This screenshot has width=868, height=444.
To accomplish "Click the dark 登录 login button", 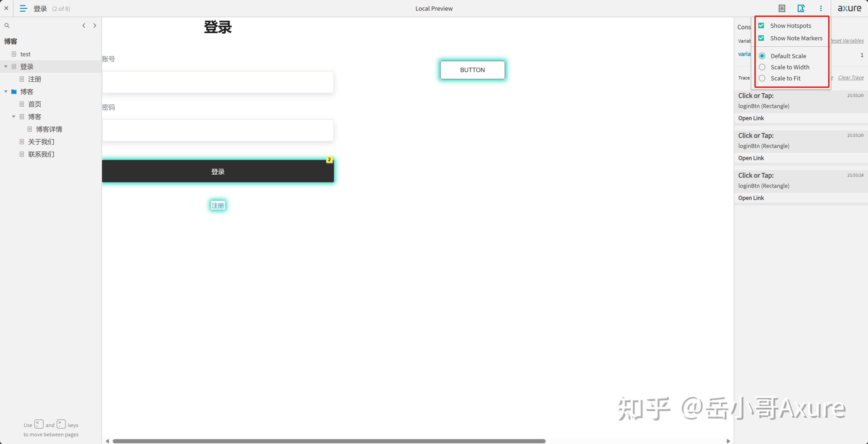I will pyautogui.click(x=218, y=172).
